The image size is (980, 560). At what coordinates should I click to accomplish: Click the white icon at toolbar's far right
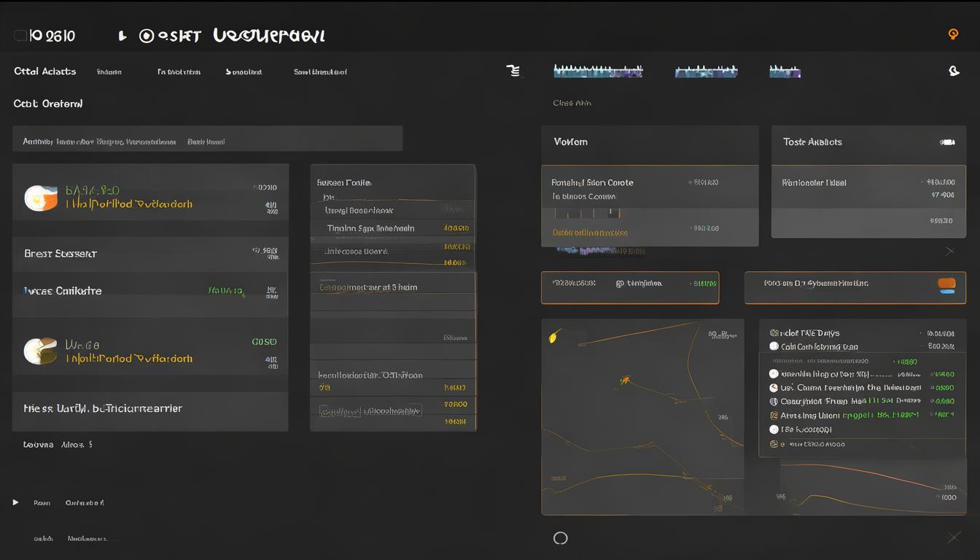pos(953,71)
